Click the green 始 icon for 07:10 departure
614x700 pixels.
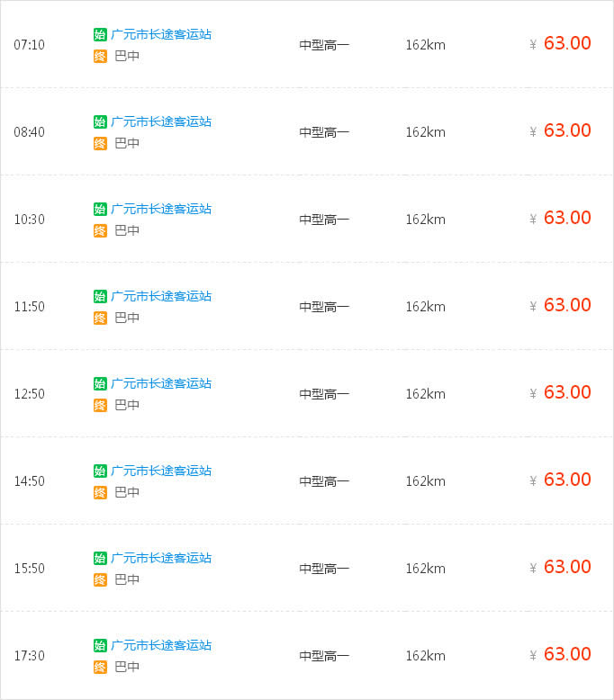coord(100,34)
